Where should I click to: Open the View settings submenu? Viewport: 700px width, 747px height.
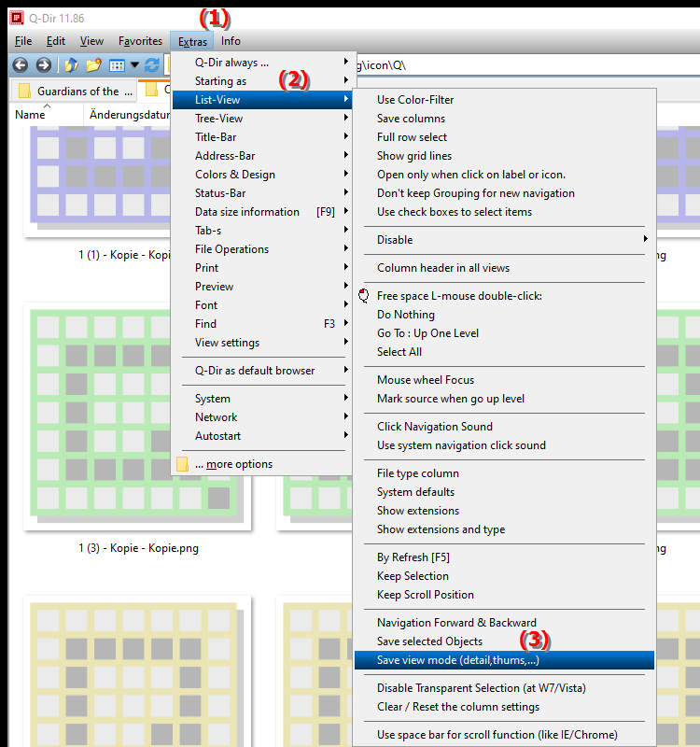[x=262, y=343]
